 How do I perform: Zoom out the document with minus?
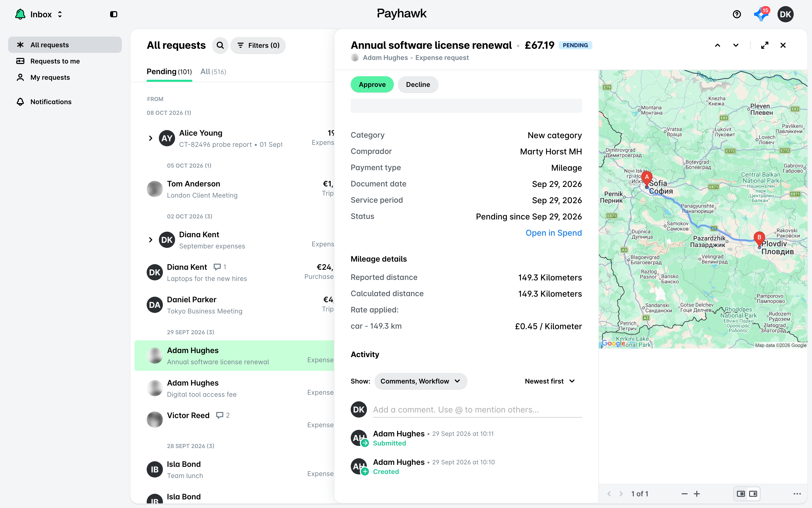(x=685, y=494)
